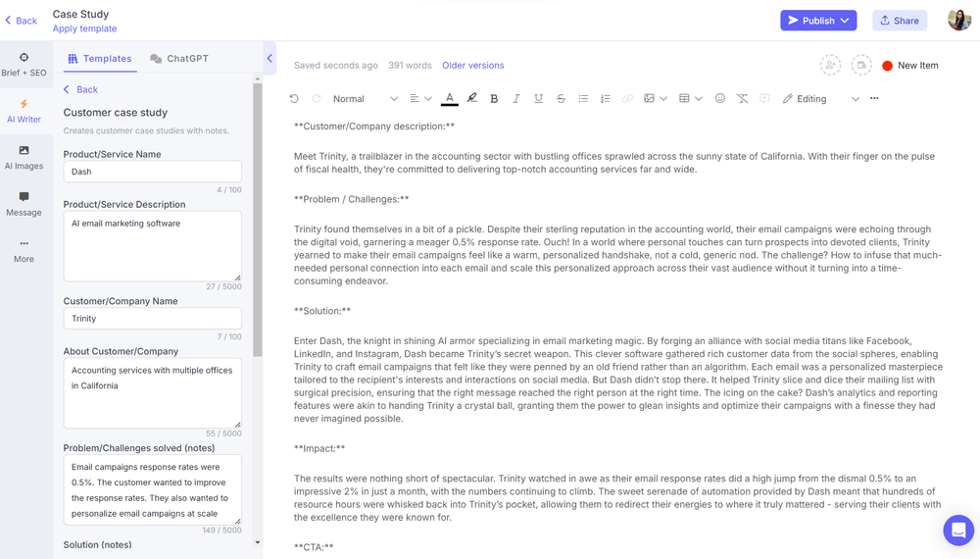Open the chat support bubble
This screenshot has height=559, width=980.
pos(958,531)
